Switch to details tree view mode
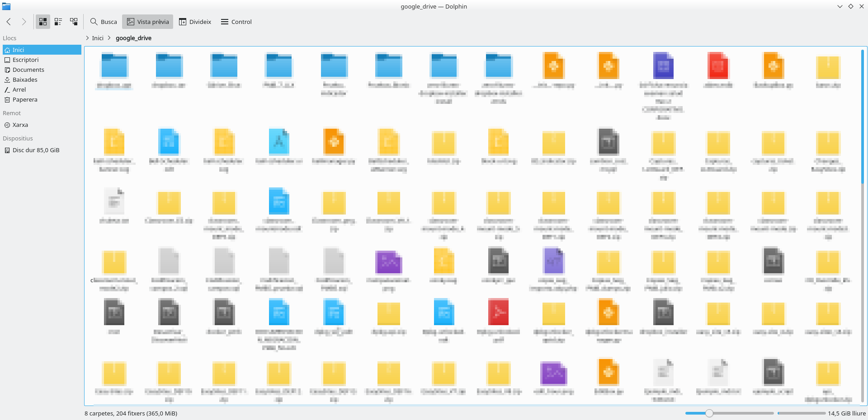 pos(74,22)
